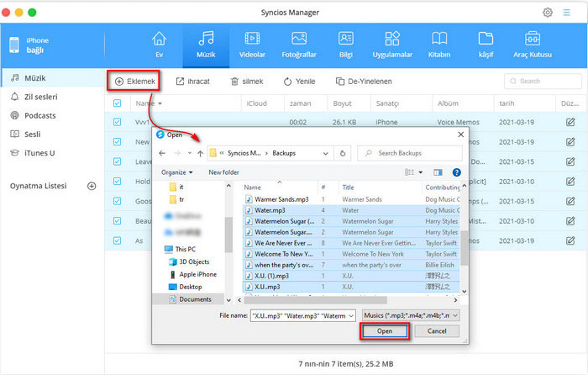Toggle checkbox for the Vvv1 row
The image size is (588, 375).
pos(117,122)
